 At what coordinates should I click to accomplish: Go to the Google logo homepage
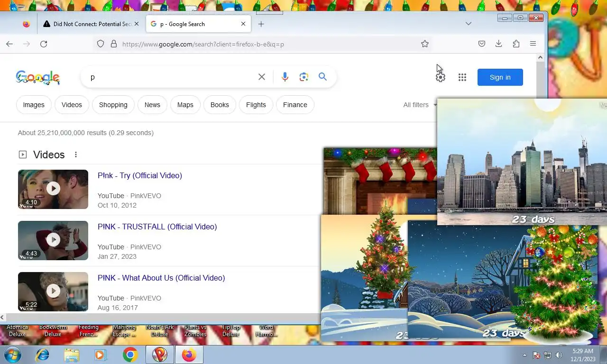38,77
